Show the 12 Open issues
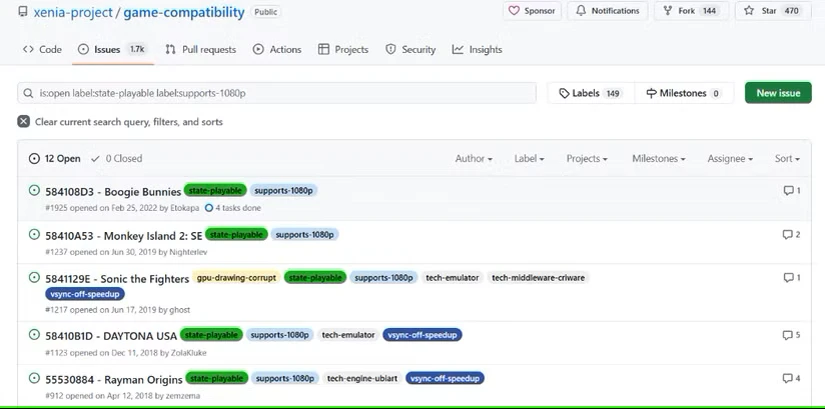Image resolution: width=825 pixels, height=409 pixels. (55, 158)
